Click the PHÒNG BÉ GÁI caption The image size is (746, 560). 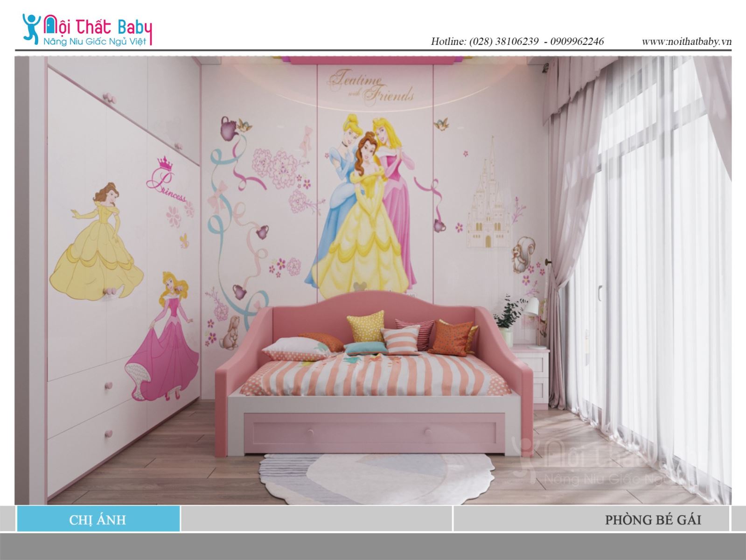coord(653,520)
